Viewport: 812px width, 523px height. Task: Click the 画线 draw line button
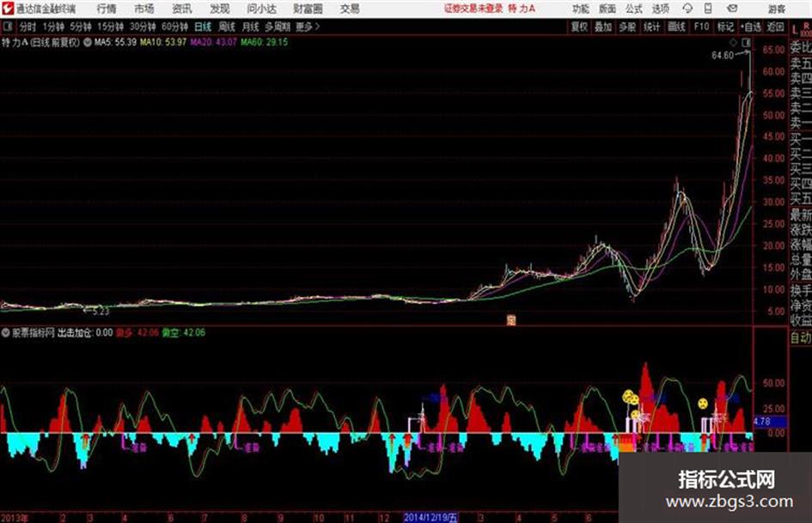pyautogui.click(x=677, y=27)
